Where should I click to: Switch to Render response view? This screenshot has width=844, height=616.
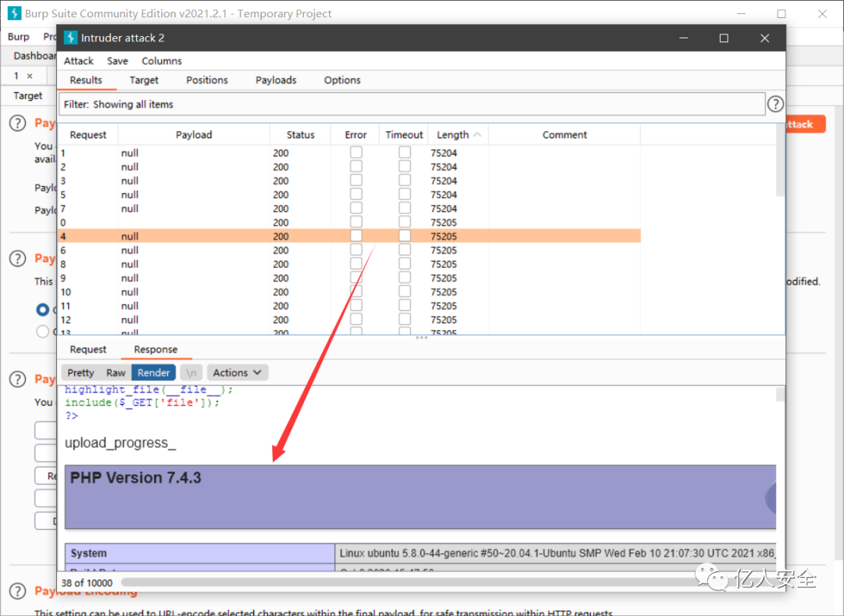coord(153,373)
